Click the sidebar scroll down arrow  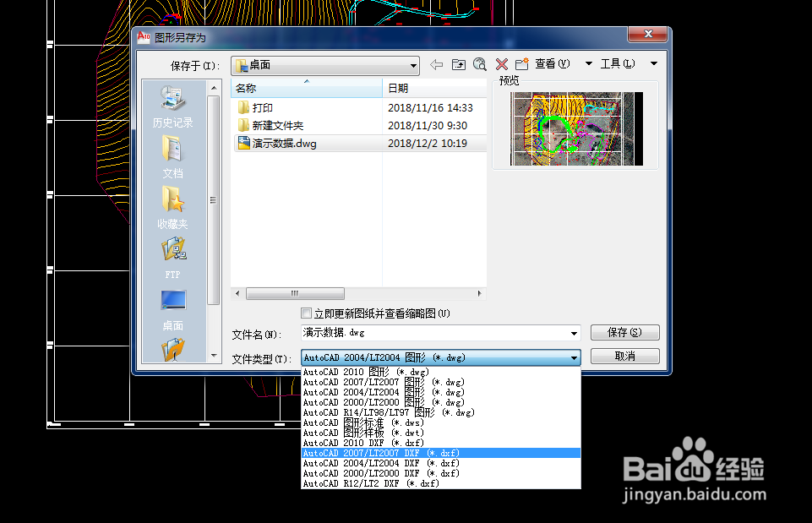[x=214, y=355]
